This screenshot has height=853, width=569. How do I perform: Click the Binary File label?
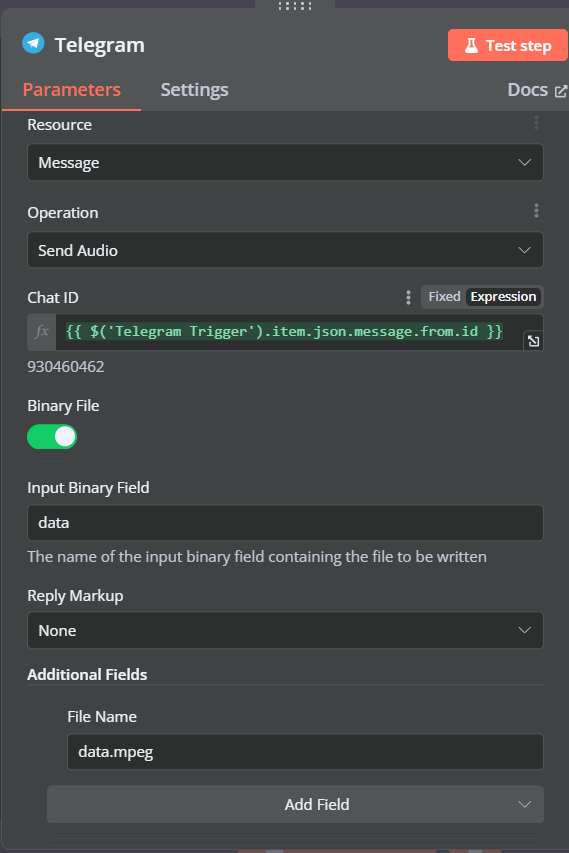pyautogui.click(x=63, y=406)
